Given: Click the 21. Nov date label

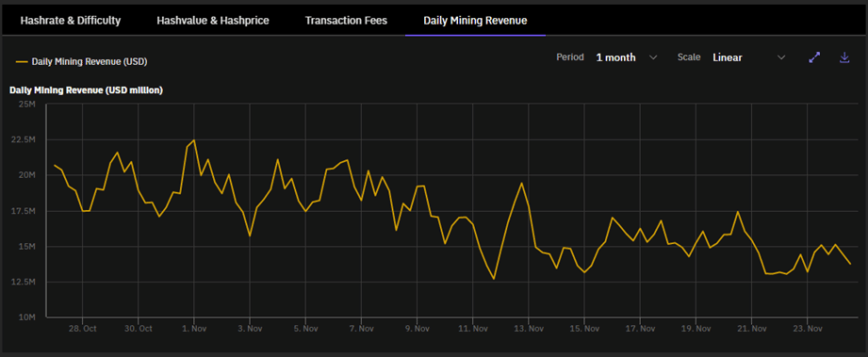Looking at the screenshot, I should pos(752,329).
